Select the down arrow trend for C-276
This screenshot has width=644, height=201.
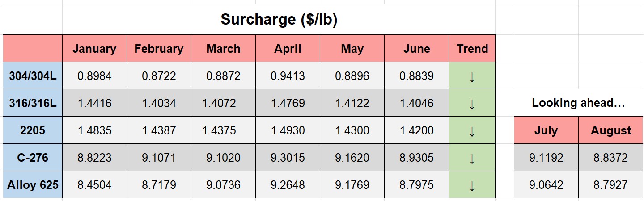(x=472, y=158)
